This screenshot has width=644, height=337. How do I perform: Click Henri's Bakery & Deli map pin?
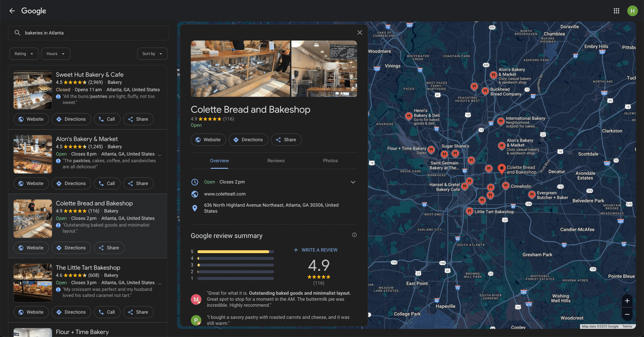click(x=409, y=116)
